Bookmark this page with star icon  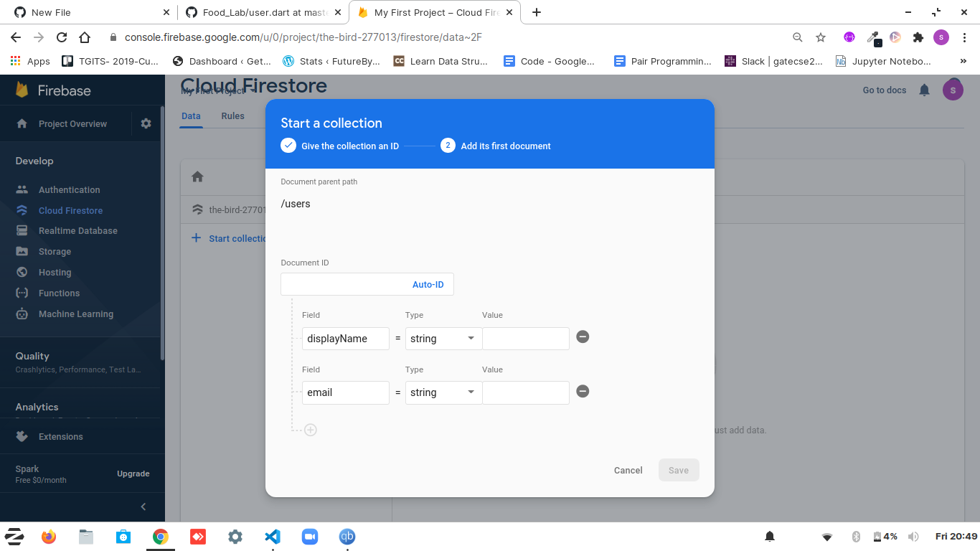click(821, 37)
